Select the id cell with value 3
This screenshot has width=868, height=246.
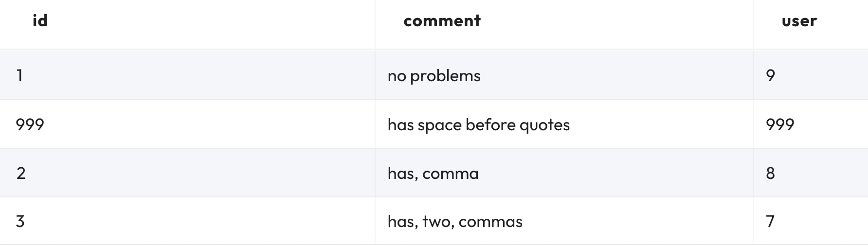tap(187, 221)
